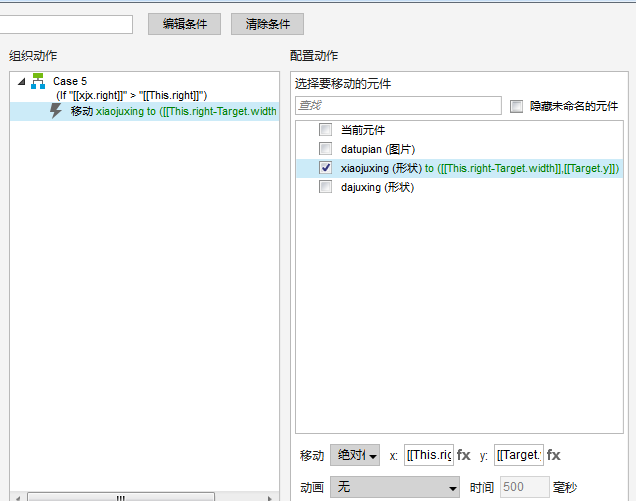Click the scrollbar right arrow
Viewport: 636px width, 501px height.
pyautogui.click(x=270, y=498)
